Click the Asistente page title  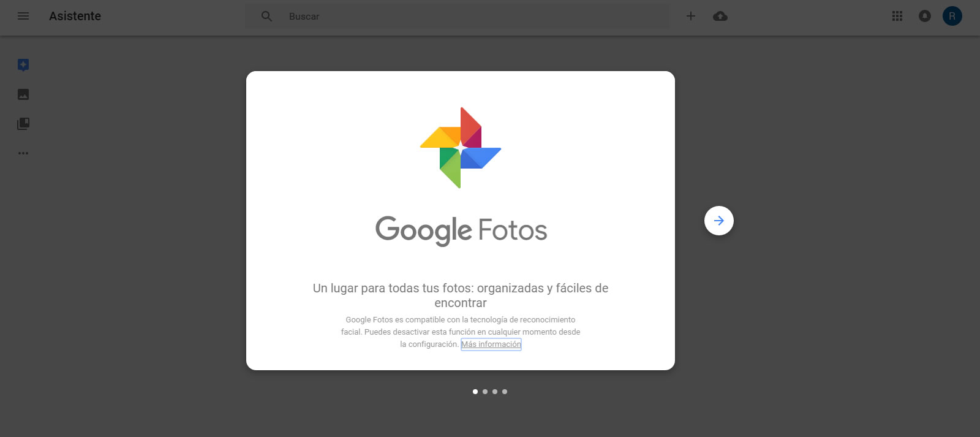point(75,17)
